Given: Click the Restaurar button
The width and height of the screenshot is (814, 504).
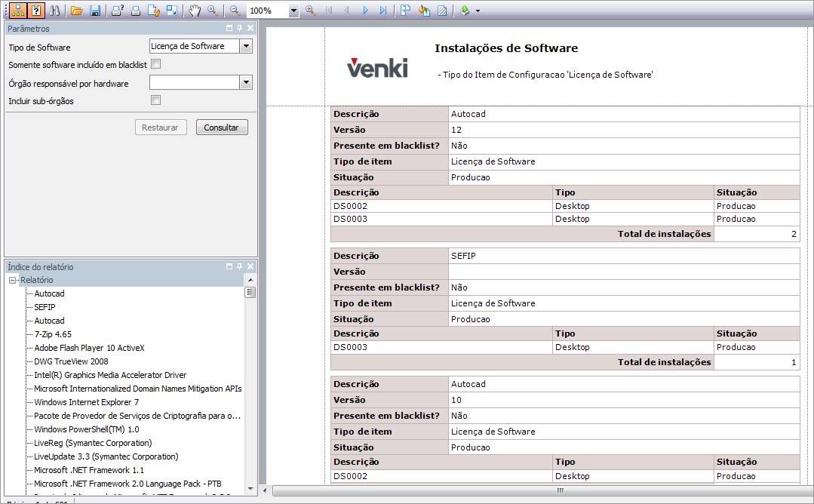Looking at the screenshot, I should coord(161,128).
